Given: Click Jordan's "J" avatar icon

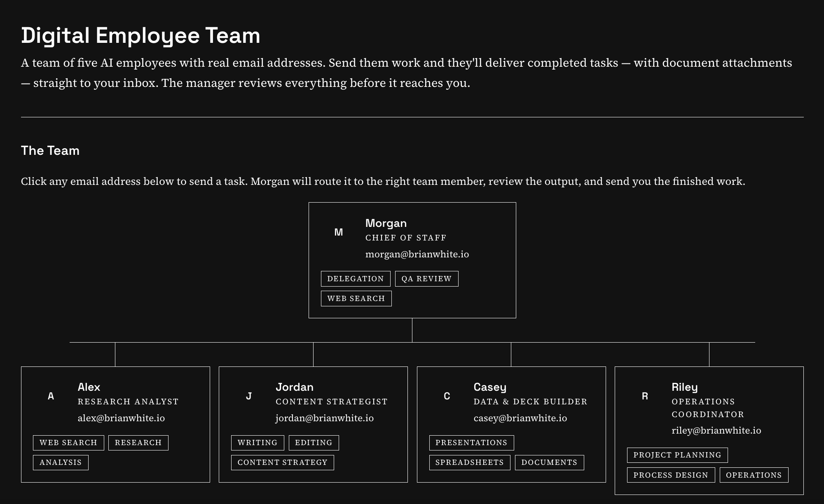Looking at the screenshot, I should tap(249, 396).
